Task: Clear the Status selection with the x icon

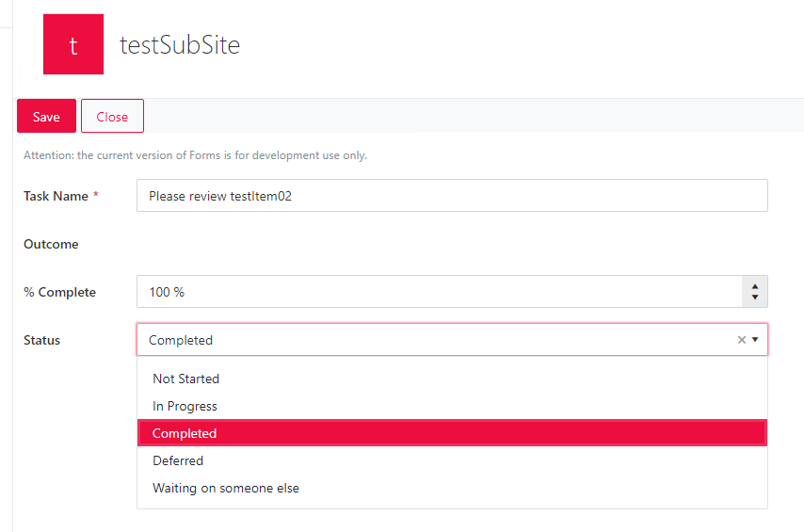Action: [741, 340]
